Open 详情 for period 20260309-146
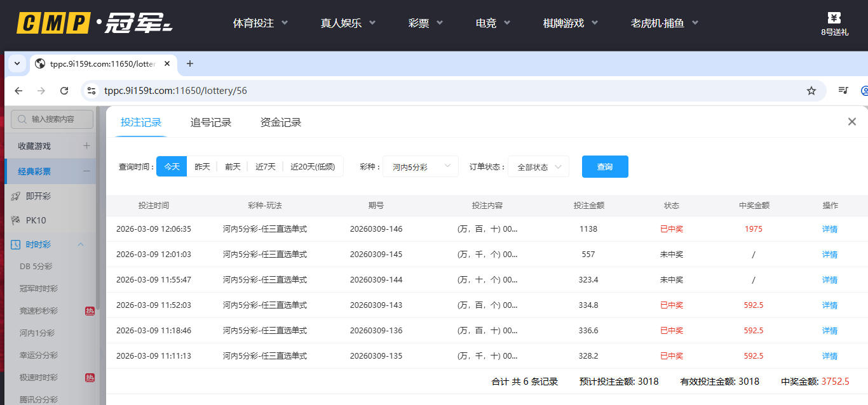The height and width of the screenshot is (405, 868). click(829, 229)
